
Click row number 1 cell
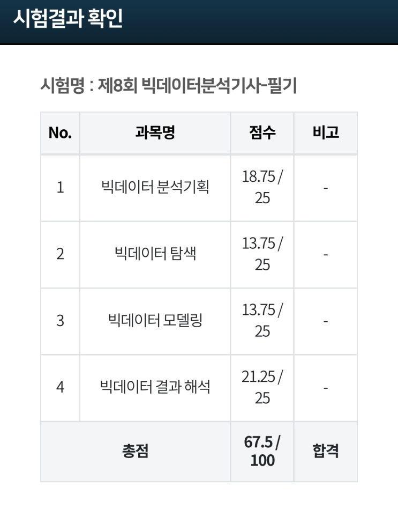[x=60, y=188]
